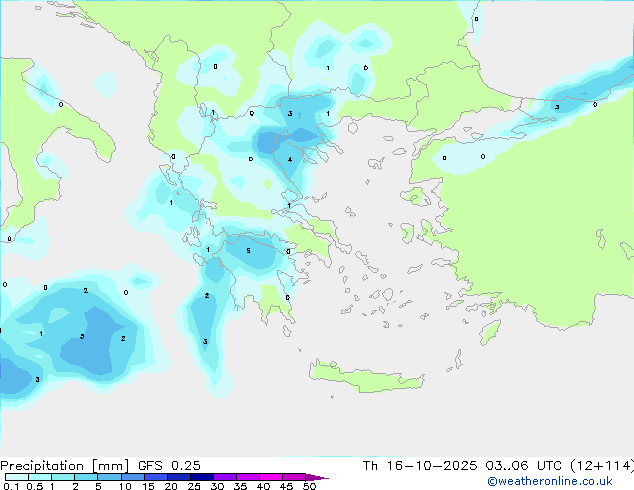Click the '03..06 UTC' time range text

[524, 466]
